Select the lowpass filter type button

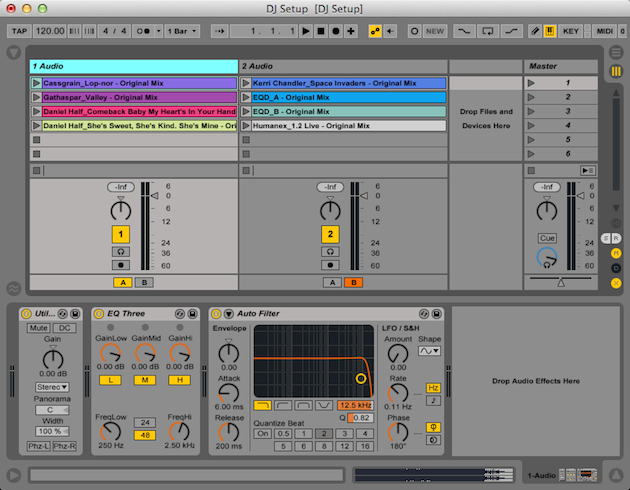(x=262, y=405)
